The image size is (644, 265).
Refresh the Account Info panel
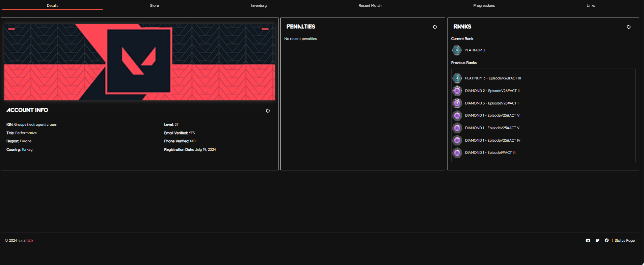coord(268,111)
